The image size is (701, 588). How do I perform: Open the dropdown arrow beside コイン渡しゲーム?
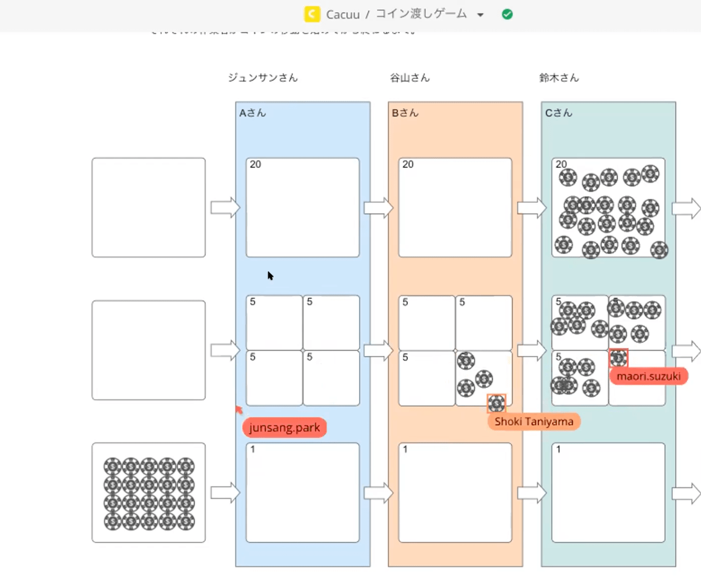(480, 15)
